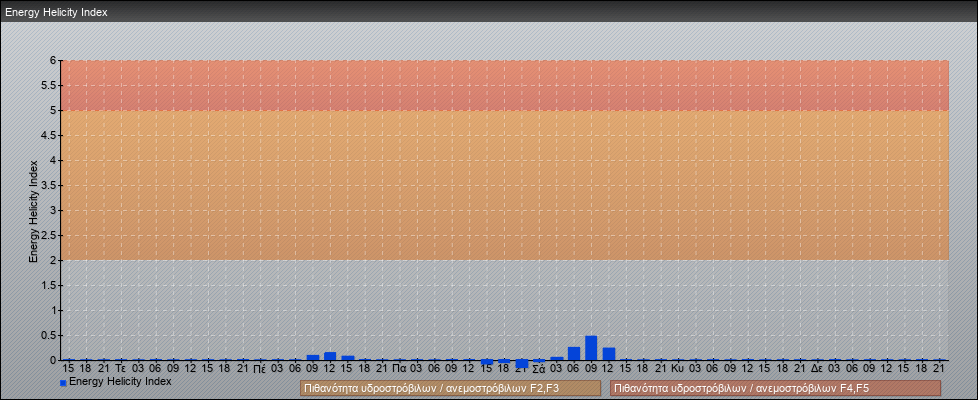Select the bar at 09 right after Πέ
Image resolution: width=978 pixels, height=400 pixels.
(x=313, y=358)
